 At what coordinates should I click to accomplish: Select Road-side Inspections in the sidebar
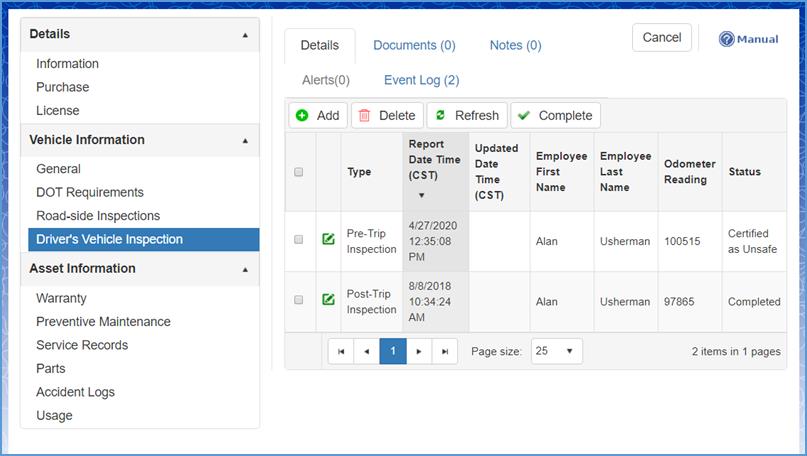[x=98, y=216]
